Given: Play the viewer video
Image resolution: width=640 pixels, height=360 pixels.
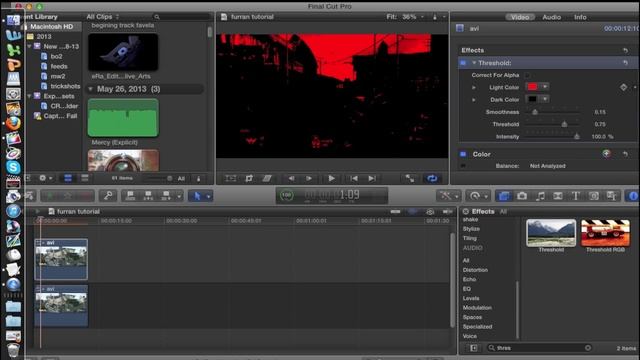Looking at the screenshot, I should [x=331, y=178].
